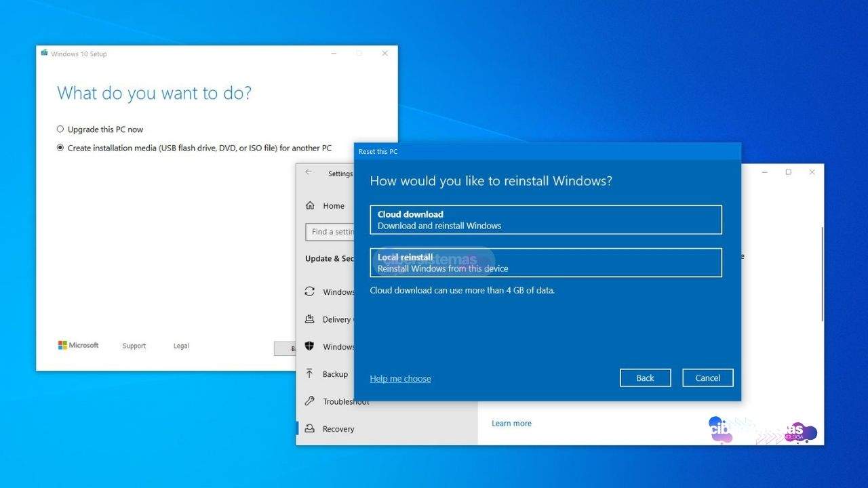Click the Update & Security section heading

click(x=330, y=258)
